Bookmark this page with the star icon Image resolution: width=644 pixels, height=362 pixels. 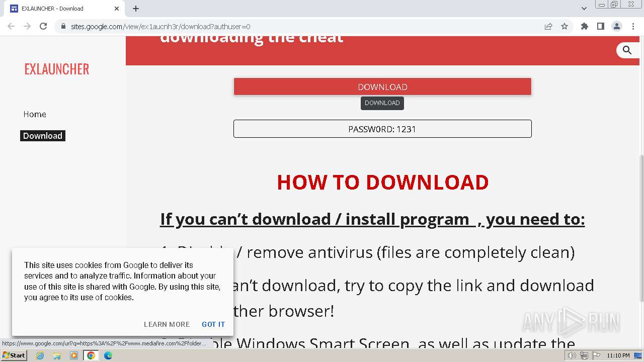point(565,27)
